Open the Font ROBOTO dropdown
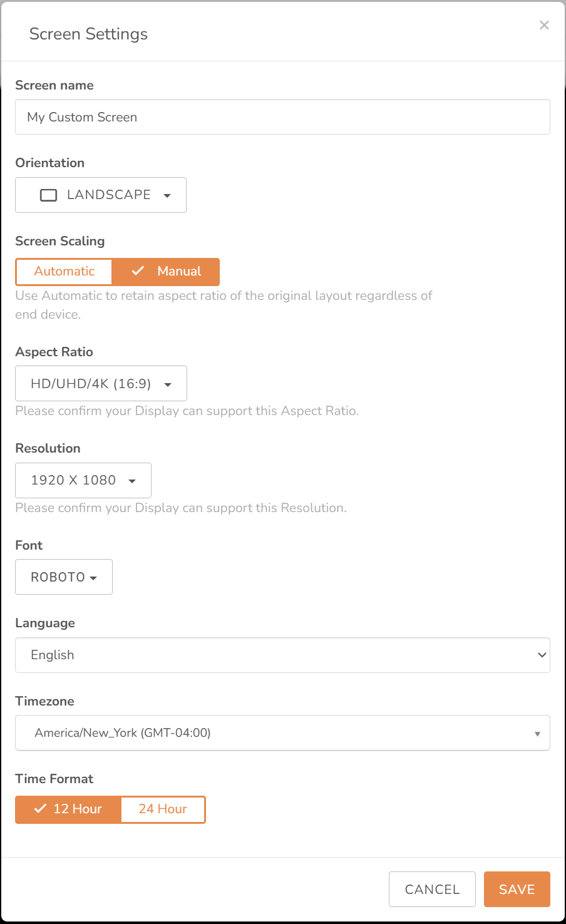This screenshot has width=566, height=924. pos(64,577)
